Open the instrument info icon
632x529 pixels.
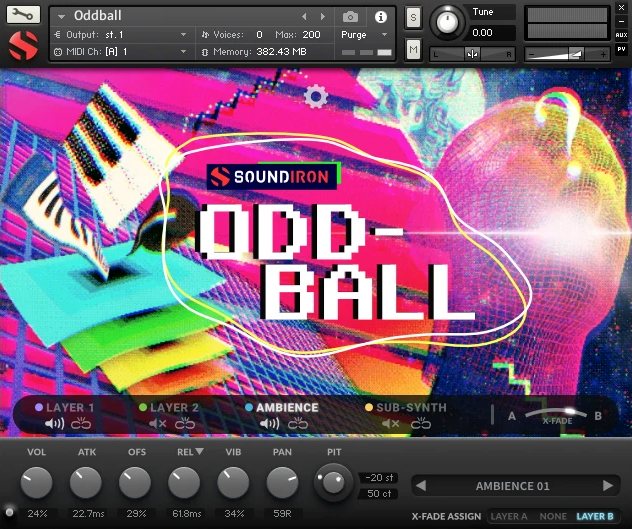click(x=381, y=17)
